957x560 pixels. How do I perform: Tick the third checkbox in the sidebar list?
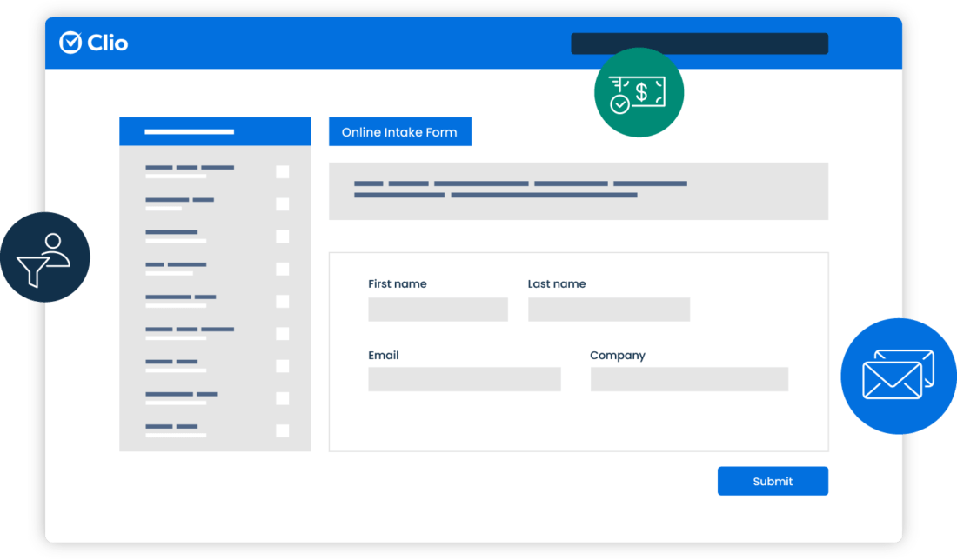pyautogui.click(x=282, y=236)
